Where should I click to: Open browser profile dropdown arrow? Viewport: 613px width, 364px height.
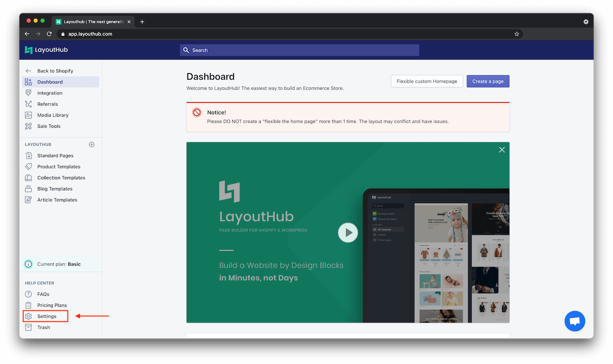point(586,22)
